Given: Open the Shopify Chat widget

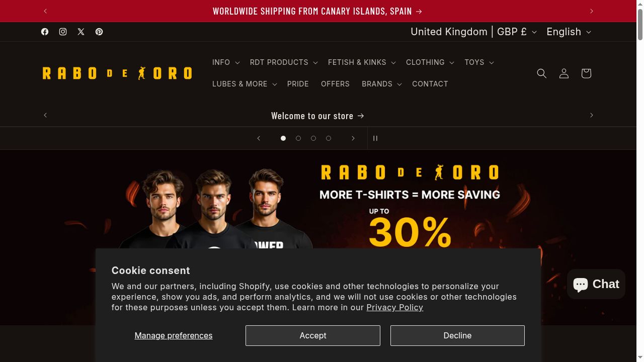Looking at the screenshot, I should pos(596,284).
